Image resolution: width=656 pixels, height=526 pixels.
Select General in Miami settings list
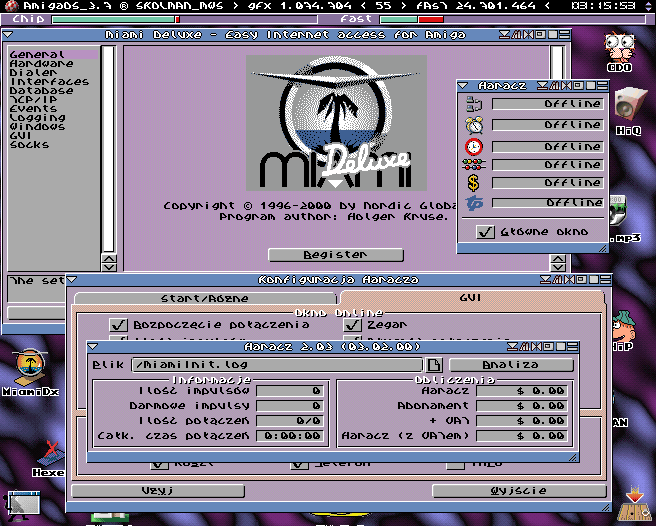point(53,54)
